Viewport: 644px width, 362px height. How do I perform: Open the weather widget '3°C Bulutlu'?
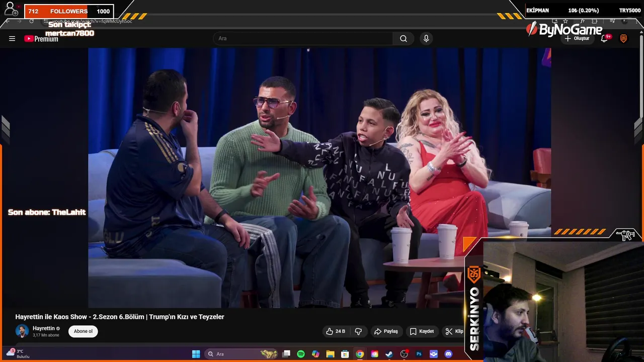tap(18, 353)
